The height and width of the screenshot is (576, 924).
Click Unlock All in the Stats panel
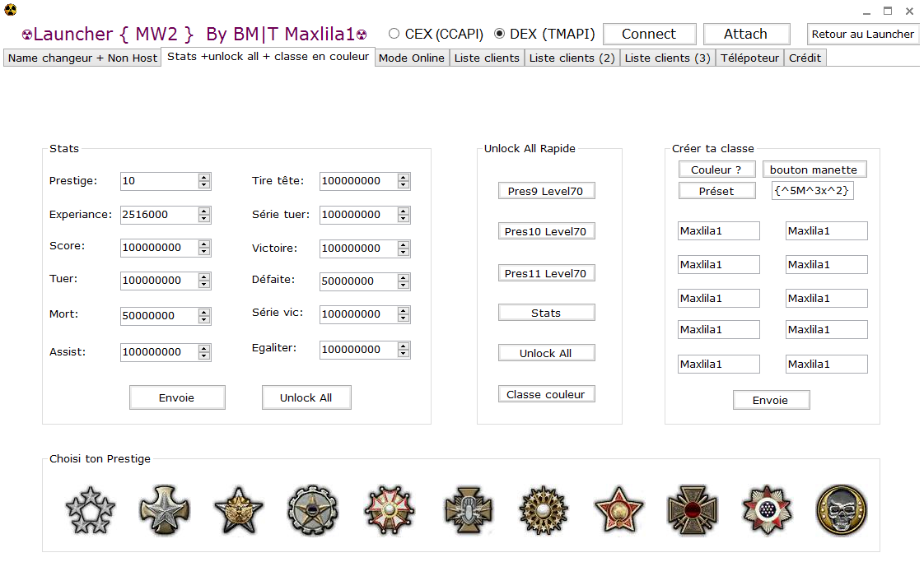click(306, 397)
